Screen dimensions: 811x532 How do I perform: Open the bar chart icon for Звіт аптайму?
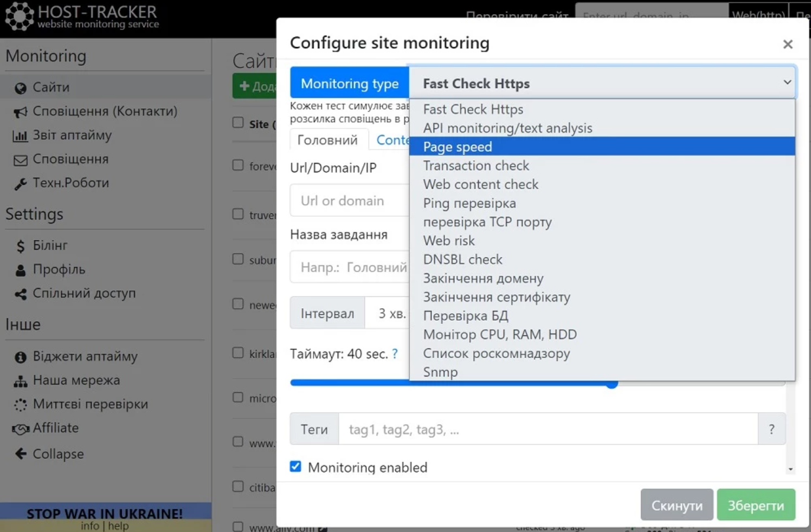click(x=21, y=136)
